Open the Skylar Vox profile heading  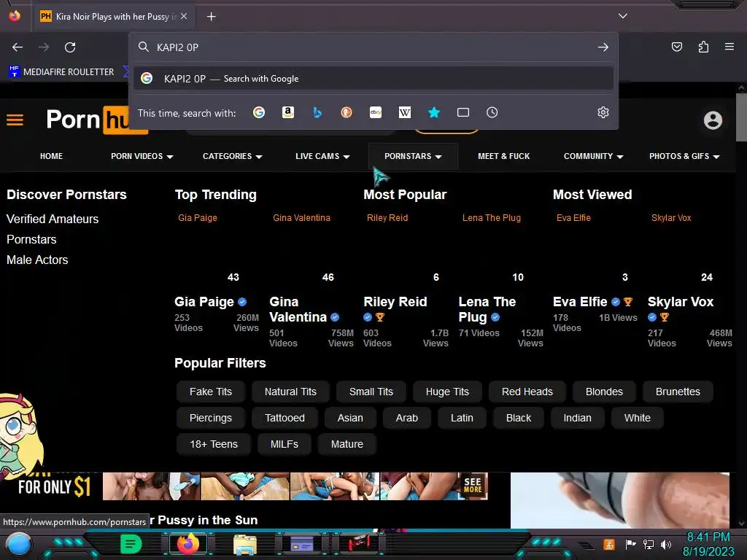(681, 302)
